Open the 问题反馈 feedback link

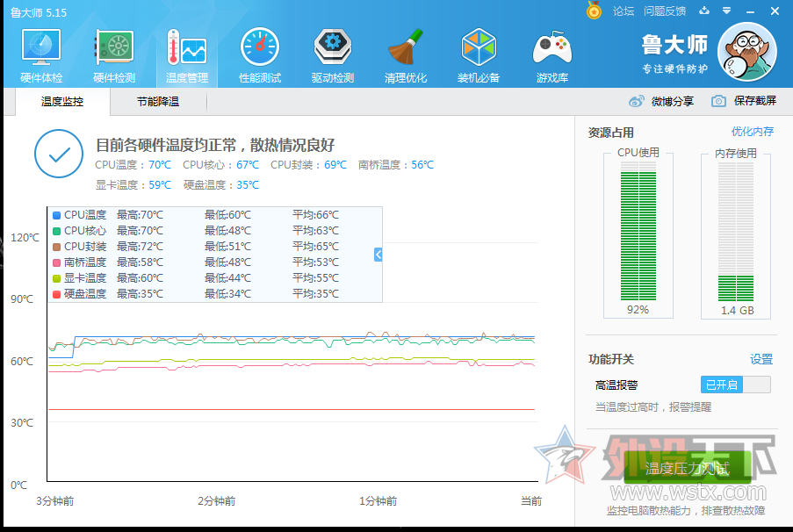click(665, 11)
